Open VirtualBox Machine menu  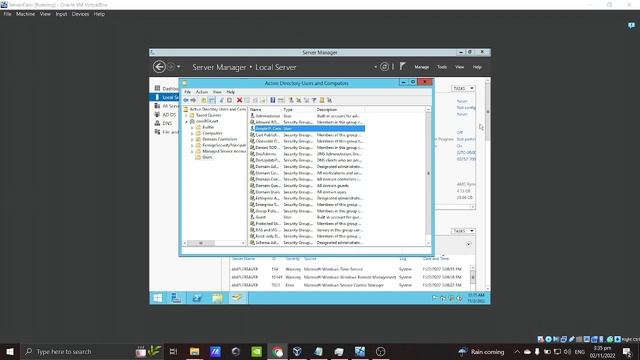coord(25,14)
